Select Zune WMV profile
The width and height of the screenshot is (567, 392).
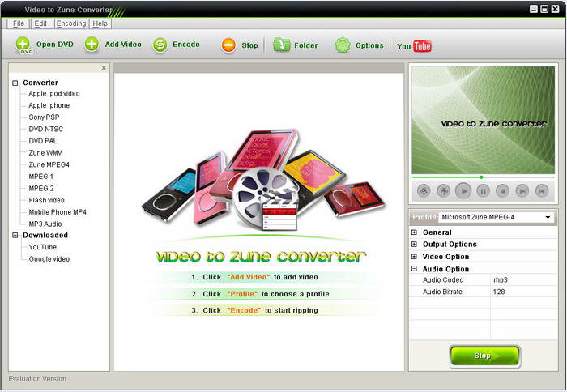45,153
